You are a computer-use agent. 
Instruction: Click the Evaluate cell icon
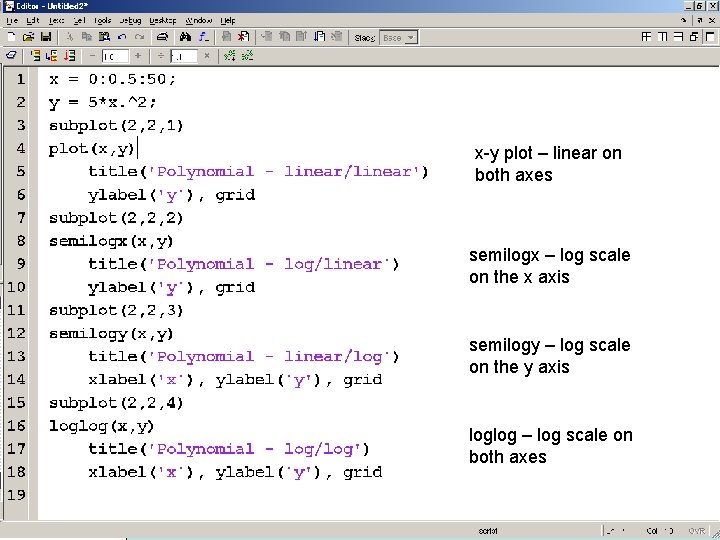tap(35, 56)
